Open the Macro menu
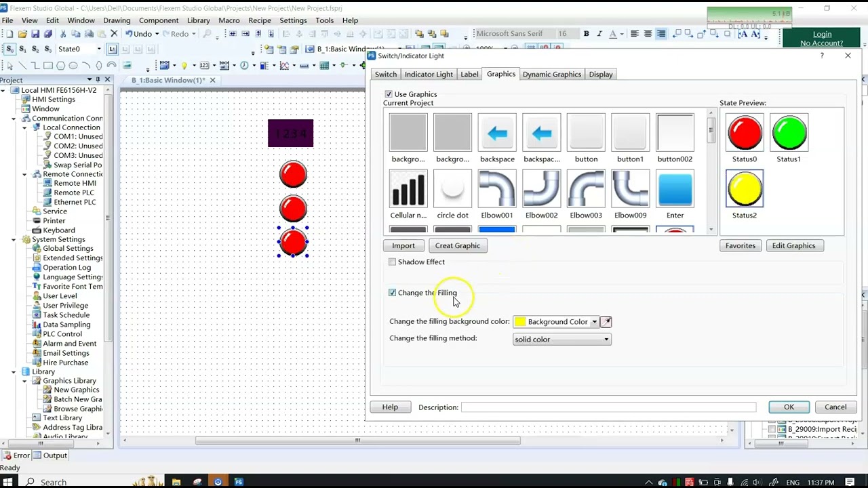868x488 pixels. 229,20
